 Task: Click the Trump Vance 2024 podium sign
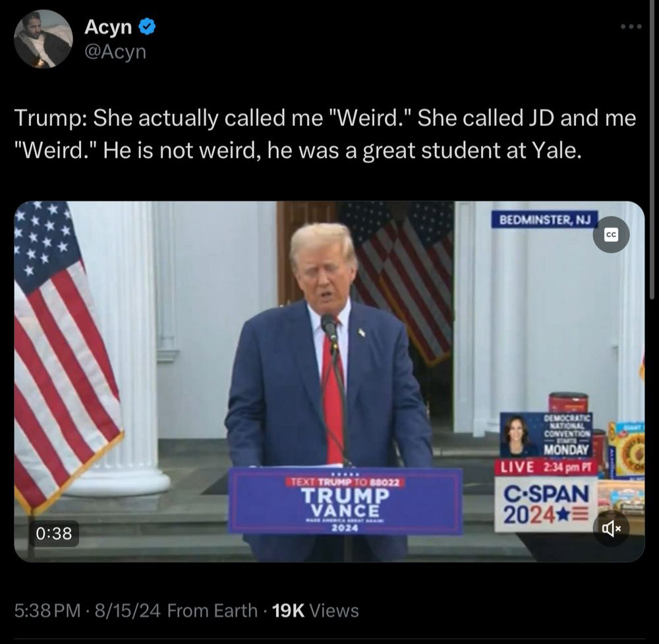coord(345,502)
